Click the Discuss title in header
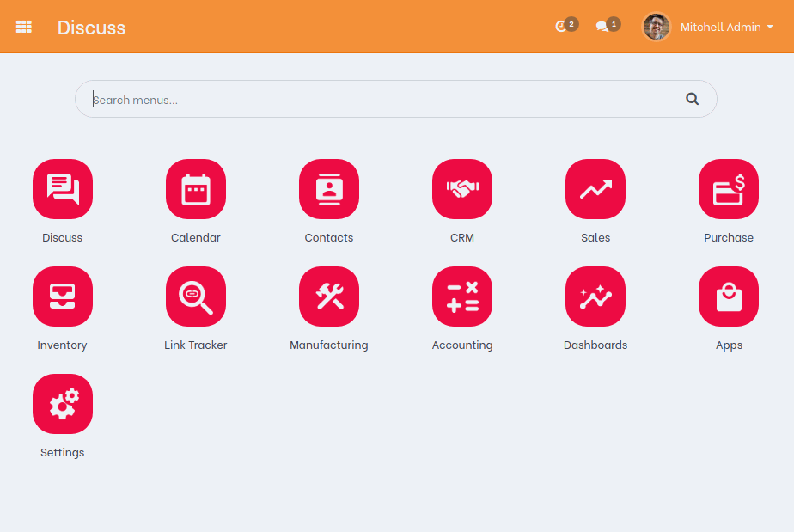794x532 pixels. point(91,28)
